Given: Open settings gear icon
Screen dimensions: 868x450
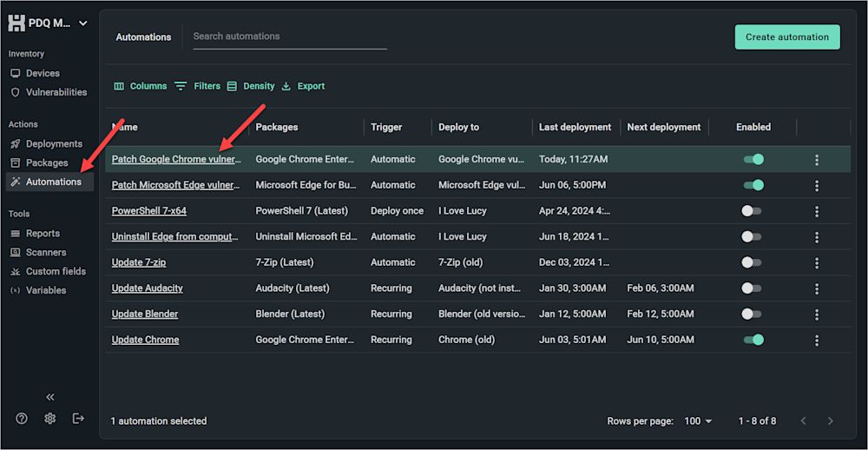Looking at the screenshot, I should [49, 419].
